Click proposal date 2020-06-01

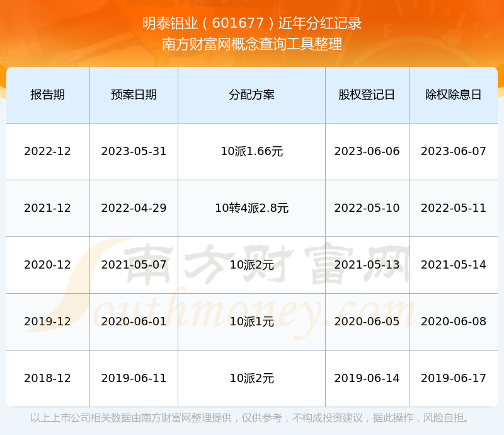(134, 321)
